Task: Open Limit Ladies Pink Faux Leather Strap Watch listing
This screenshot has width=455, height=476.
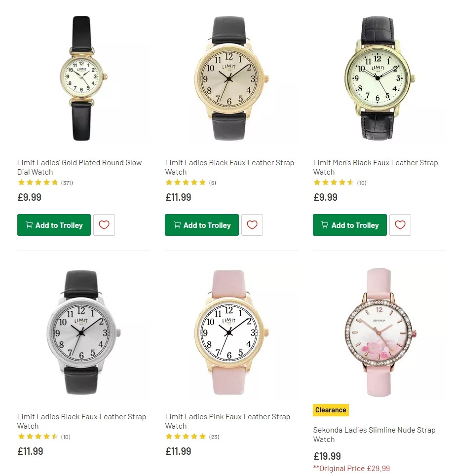Action: (227, 421)
